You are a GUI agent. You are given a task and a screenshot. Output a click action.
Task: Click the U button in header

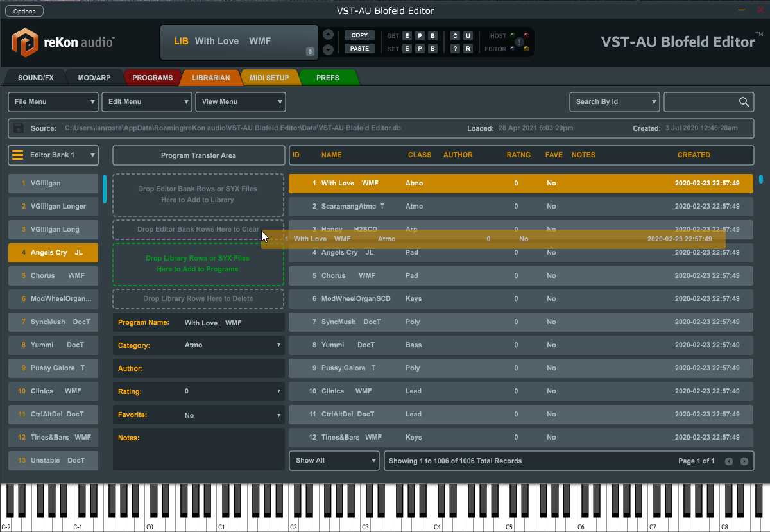[x=468, y=36]
